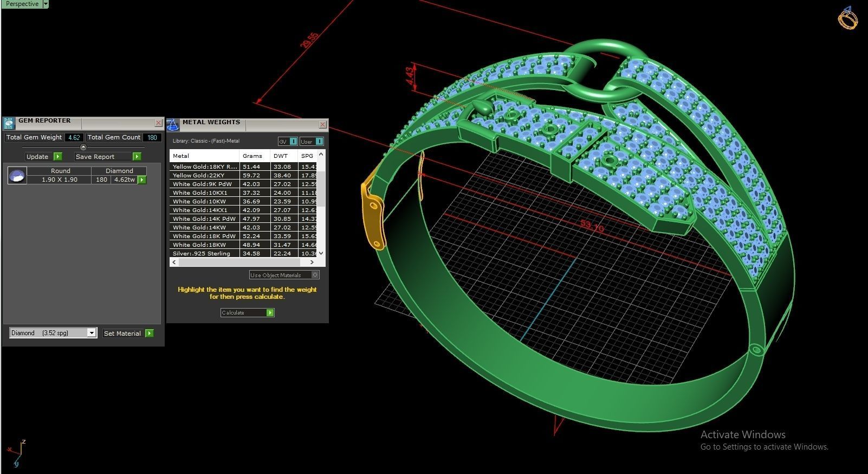The width and height of the screenshot is (868, 474).
Task: Click the green arrow beside 4.62tw
Action: (142, 180)
